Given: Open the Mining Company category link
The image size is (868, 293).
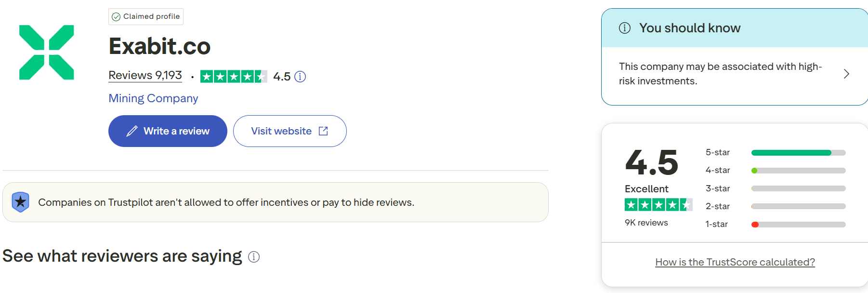Looking at the screenshot, I should point(153,98).
